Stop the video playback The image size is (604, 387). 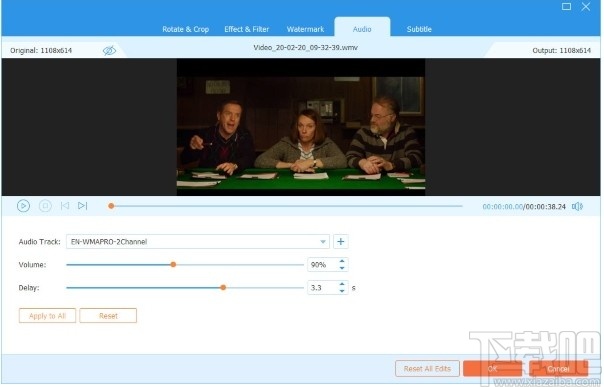click(45, 206)
